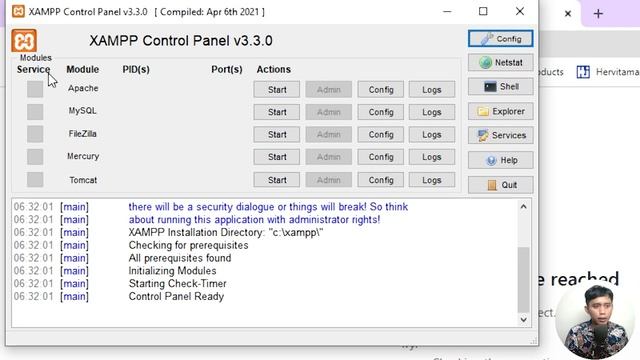The image size is (640, 360).
Task: Minimize the XAMPP Control Panel window
Action: 447,11
